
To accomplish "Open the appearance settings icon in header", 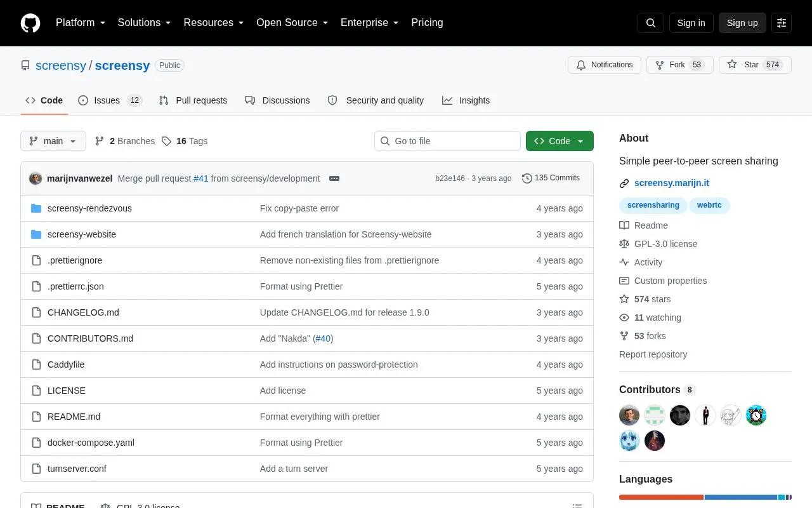I will click(x=782, y=23).
